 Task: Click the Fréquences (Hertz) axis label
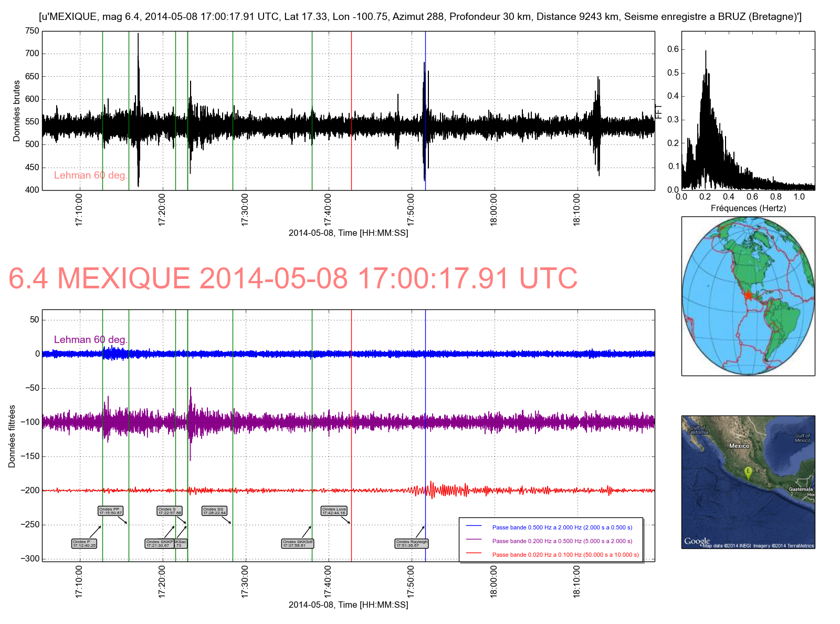click(x=748, y=209)
